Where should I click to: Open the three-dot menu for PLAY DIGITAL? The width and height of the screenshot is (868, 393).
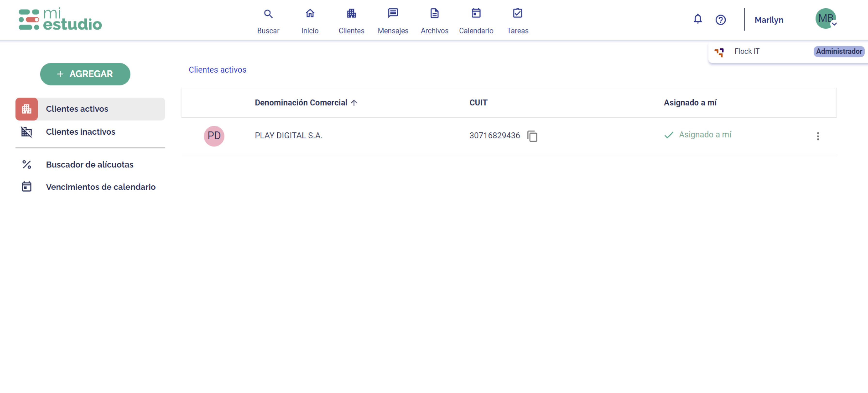click(818, 136)
